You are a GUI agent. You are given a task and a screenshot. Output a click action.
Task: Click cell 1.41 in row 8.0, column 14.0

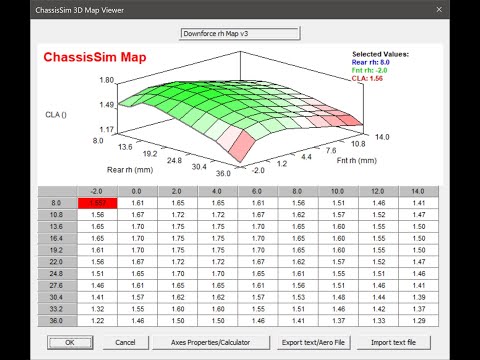pyautogui.click(x=419, y=203)
